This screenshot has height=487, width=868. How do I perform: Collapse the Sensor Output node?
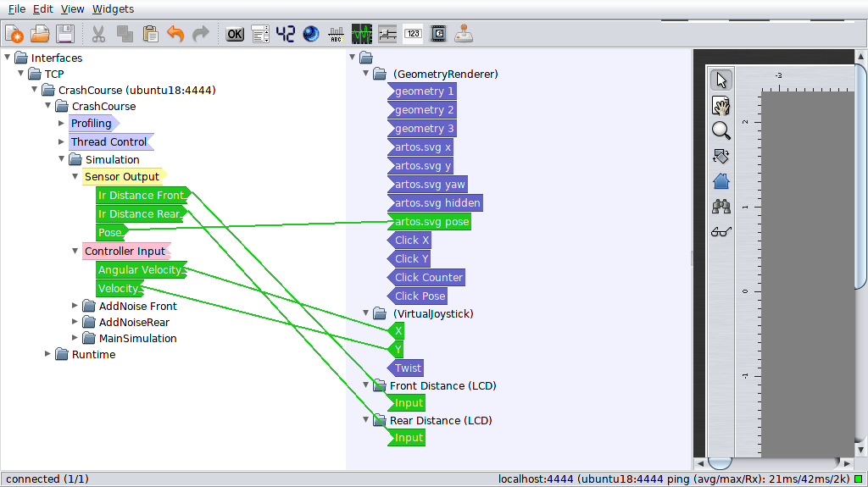pos(75,176)
